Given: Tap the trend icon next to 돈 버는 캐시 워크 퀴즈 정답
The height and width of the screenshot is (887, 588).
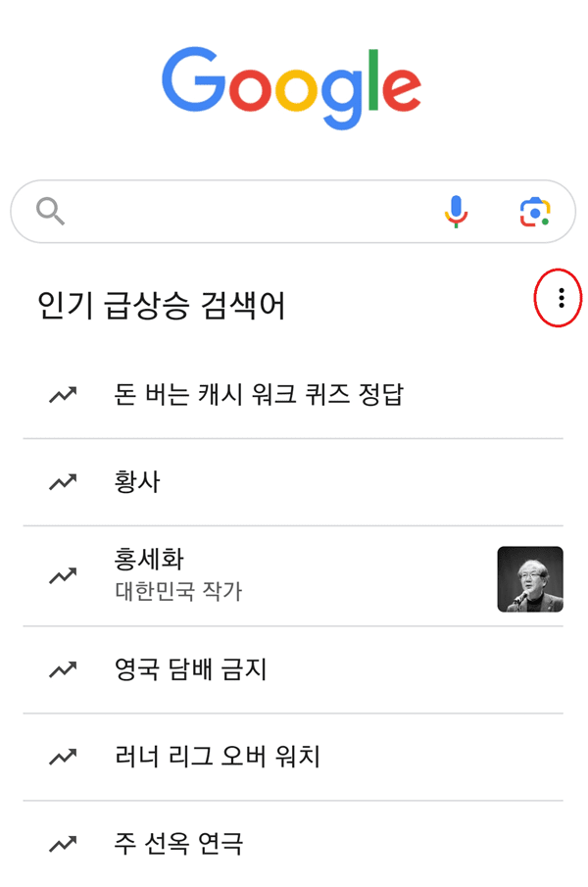Looking at the screenshot, I should point(63,393).
